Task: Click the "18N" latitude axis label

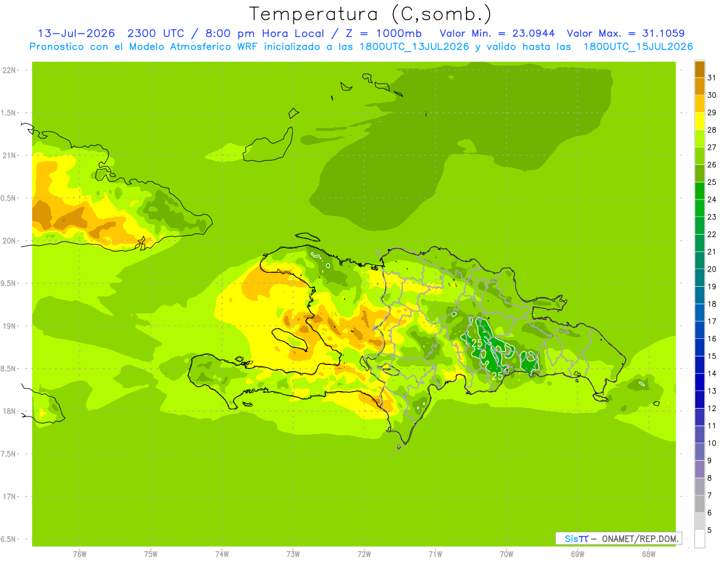Action: pyautogui.click(x=10, y=412)
